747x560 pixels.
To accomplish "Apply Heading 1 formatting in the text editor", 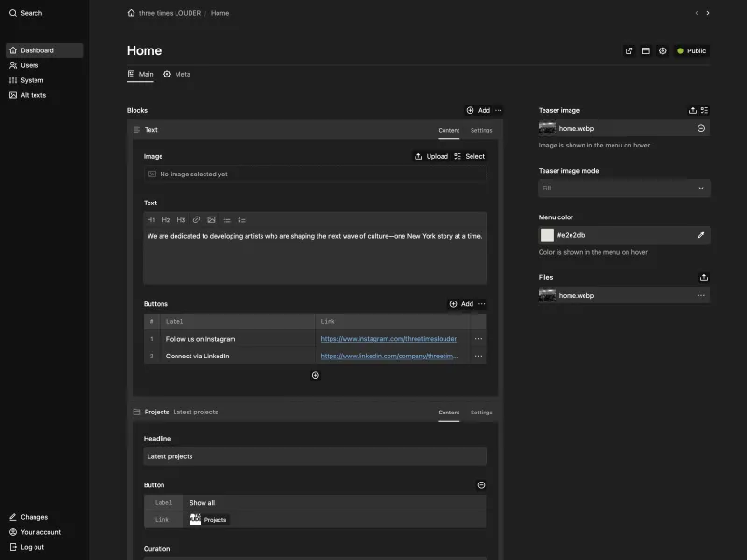I will point(151,219).
